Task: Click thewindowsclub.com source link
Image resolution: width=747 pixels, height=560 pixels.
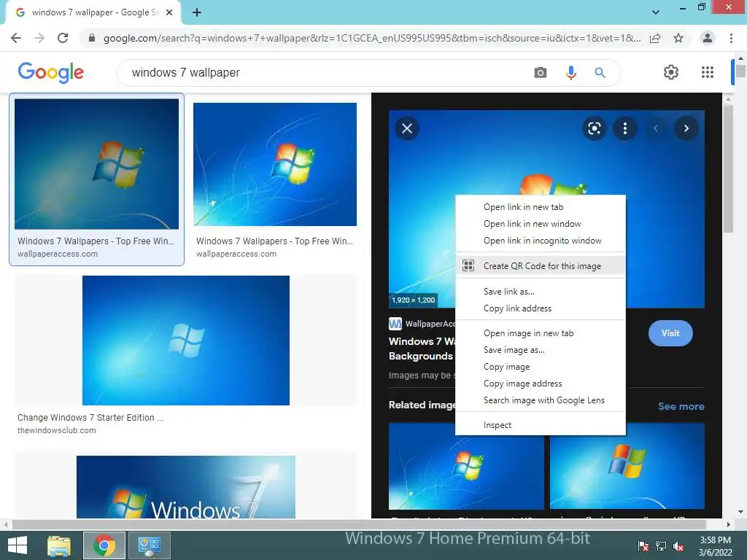Action: coord(57,430)
